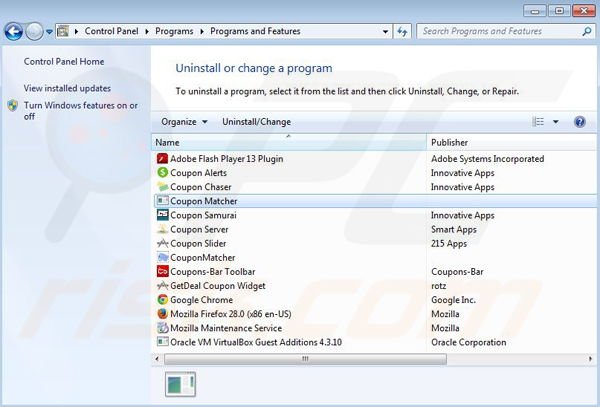Image resolution: width=600 pixels, height=407 pixels.
Task: Open the Control Panel Home link
Action: (x=64, y=62)
